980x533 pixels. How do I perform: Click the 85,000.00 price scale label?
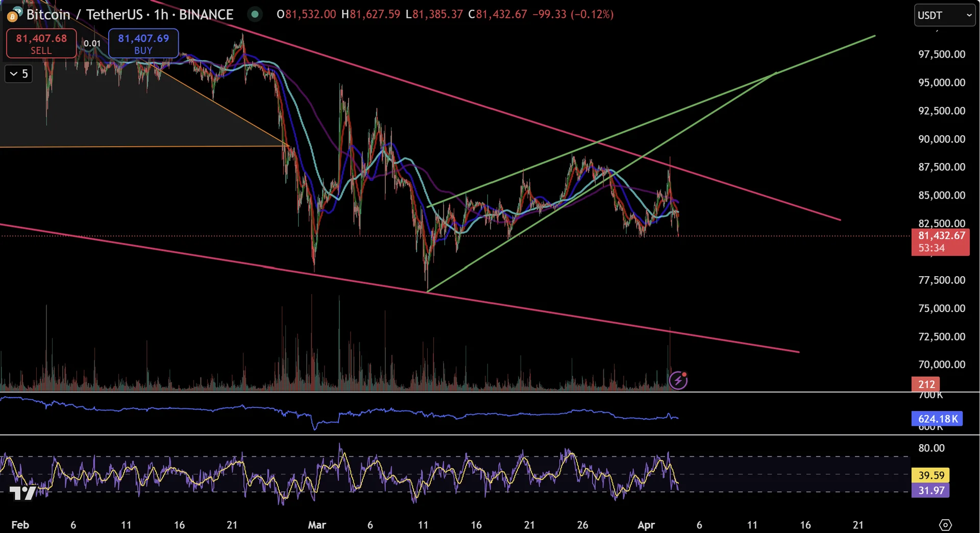(942, 195)
